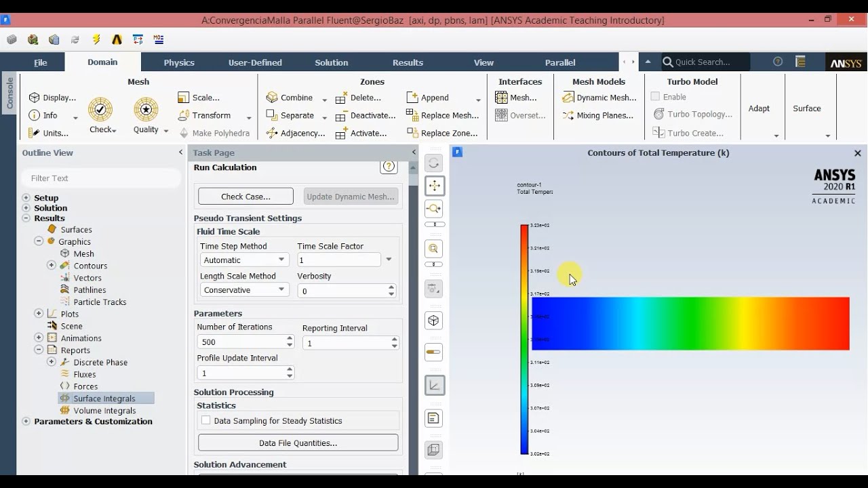Switch to the User-Defined ribbon tab
Viewport: 868px width, 488px height.
(255, 62)
